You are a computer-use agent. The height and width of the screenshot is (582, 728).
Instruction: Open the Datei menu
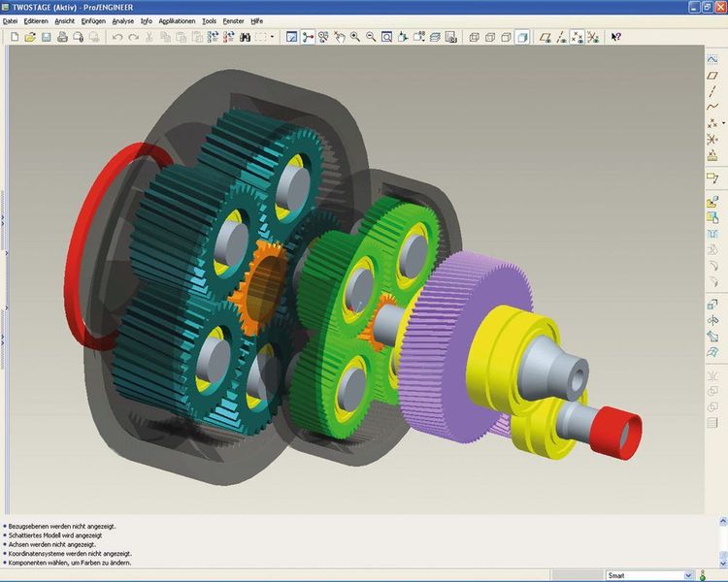click(x=11, y=21)
